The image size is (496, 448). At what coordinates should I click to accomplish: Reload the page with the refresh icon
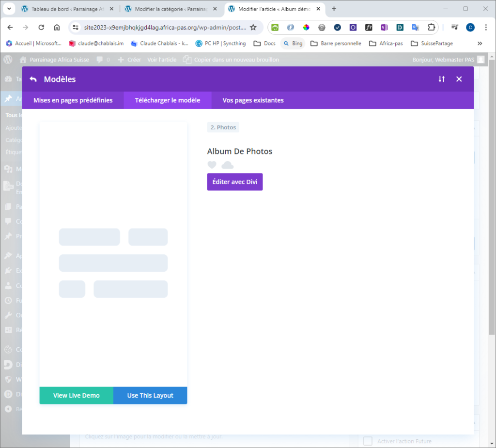41,27
